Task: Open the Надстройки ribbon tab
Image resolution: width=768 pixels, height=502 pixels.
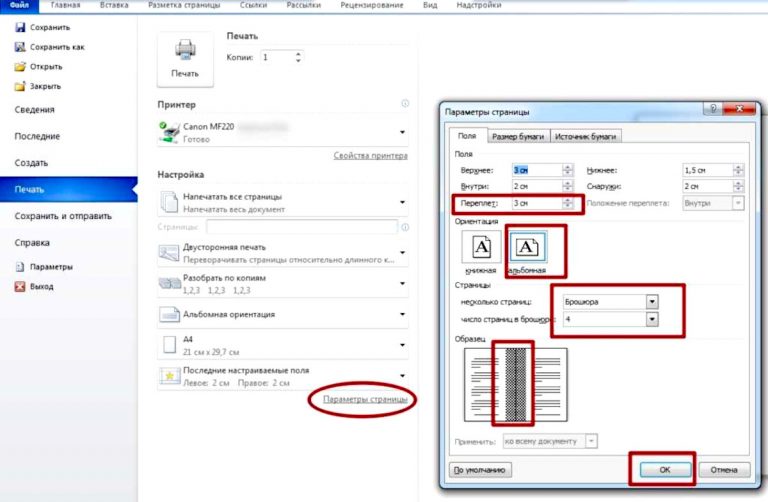Action: point(479,5)
